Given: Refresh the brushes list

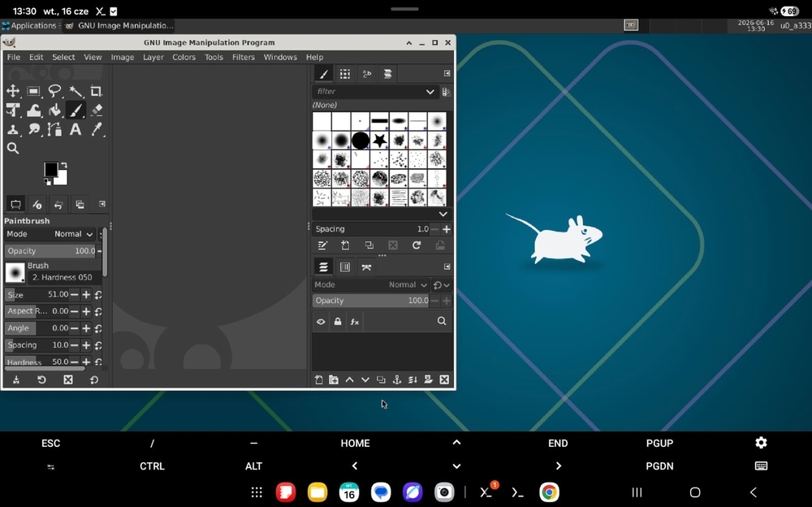Looking at the screenshot, I should tap(417, 245).
